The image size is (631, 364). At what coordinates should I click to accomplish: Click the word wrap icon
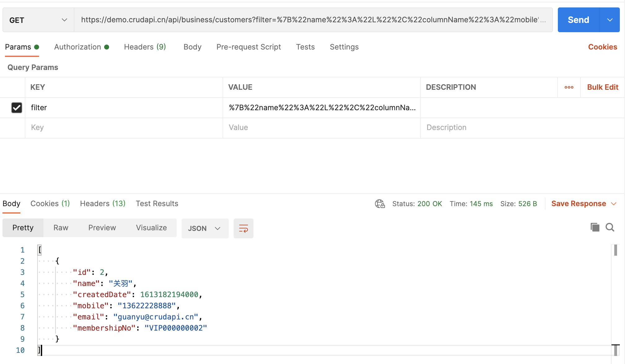(x=243, y=228)
